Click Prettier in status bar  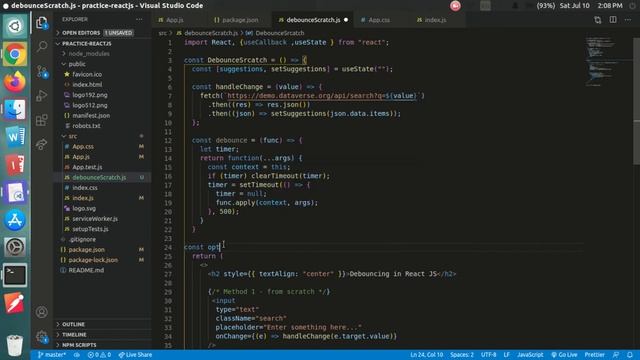(595, 355)
